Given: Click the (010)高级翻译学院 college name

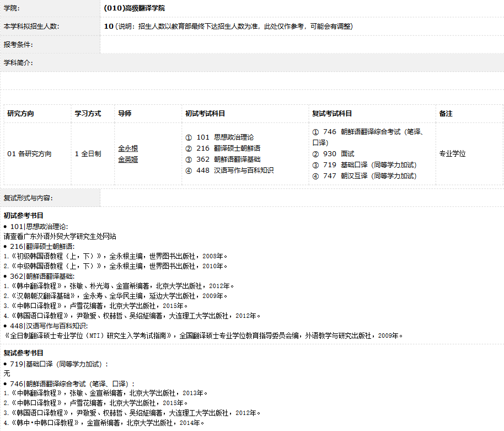Looking at the screenshot, I should pos(134,8).
